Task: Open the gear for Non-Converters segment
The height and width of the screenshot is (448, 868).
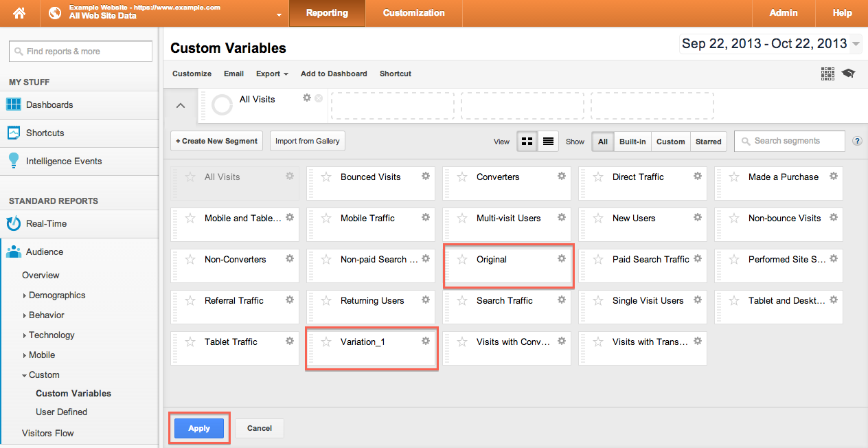Action: pos(290,259)
